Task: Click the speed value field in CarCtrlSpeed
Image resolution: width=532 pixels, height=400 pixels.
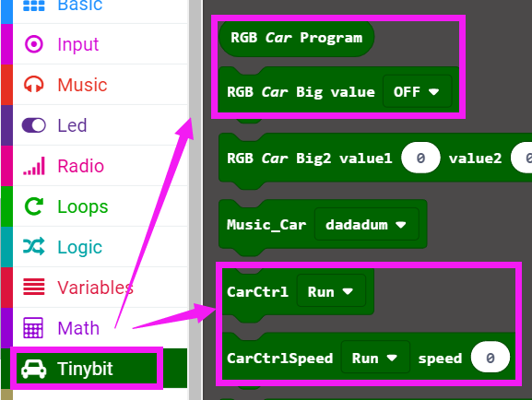Action: click(x=491, y=358)
